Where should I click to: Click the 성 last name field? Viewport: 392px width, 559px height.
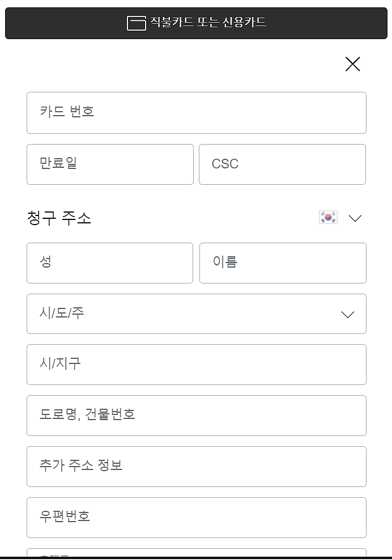pyautogui.click(x=110, y=263)
